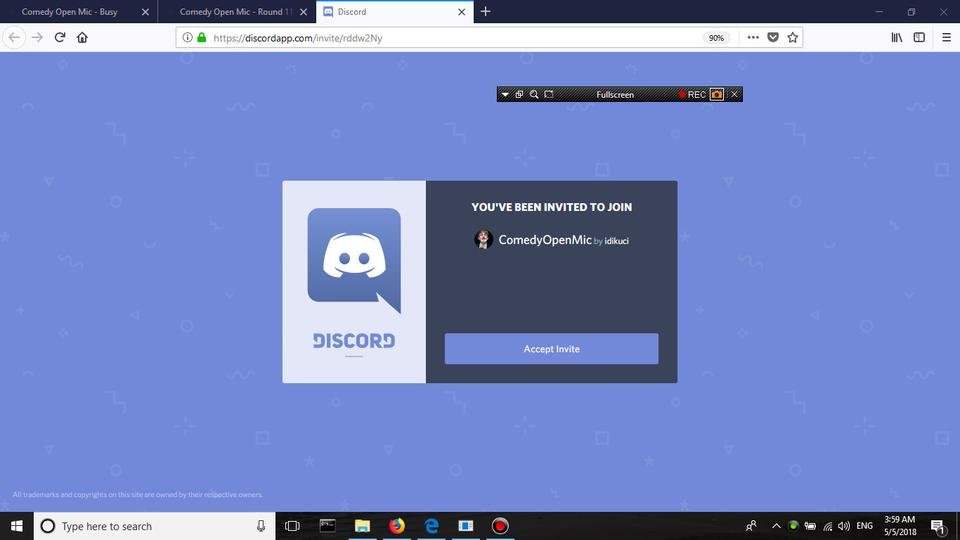Reload the current page

60,37
